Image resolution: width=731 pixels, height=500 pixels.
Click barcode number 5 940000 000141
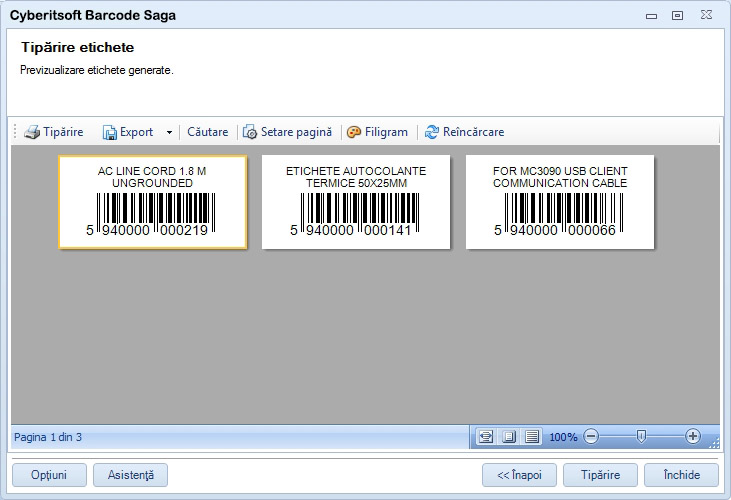click(351, 230)
